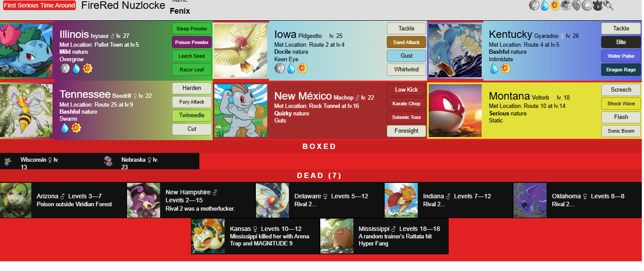Screen dimensions: 644x271
Task: Click Kentucky's Cascade Badge icon
Action: pos(494,68)
